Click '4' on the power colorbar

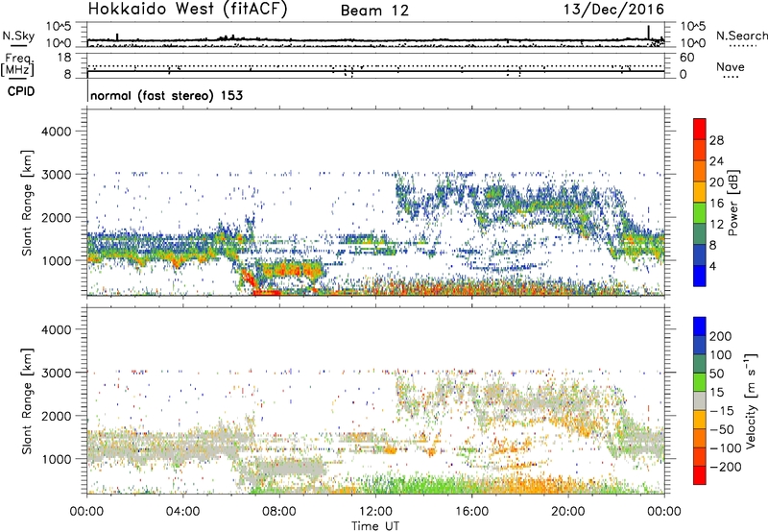713,266
